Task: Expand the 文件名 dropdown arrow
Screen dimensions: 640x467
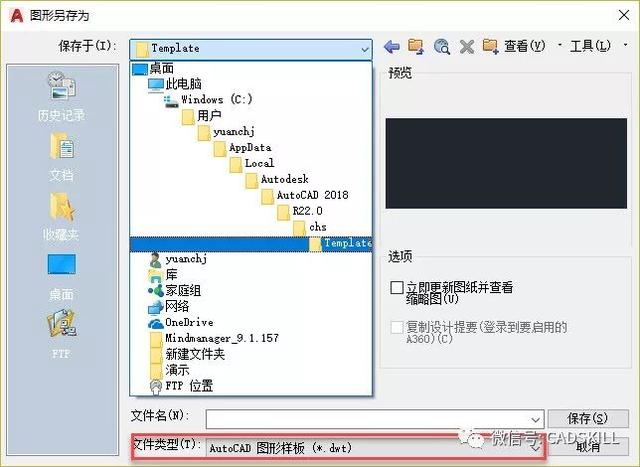Action: pos(536,420)
